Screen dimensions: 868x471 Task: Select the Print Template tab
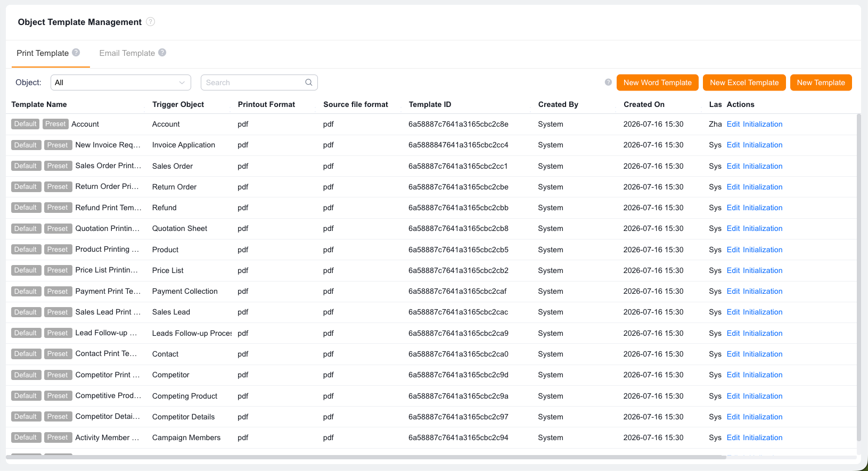click(x=43, y=53)
